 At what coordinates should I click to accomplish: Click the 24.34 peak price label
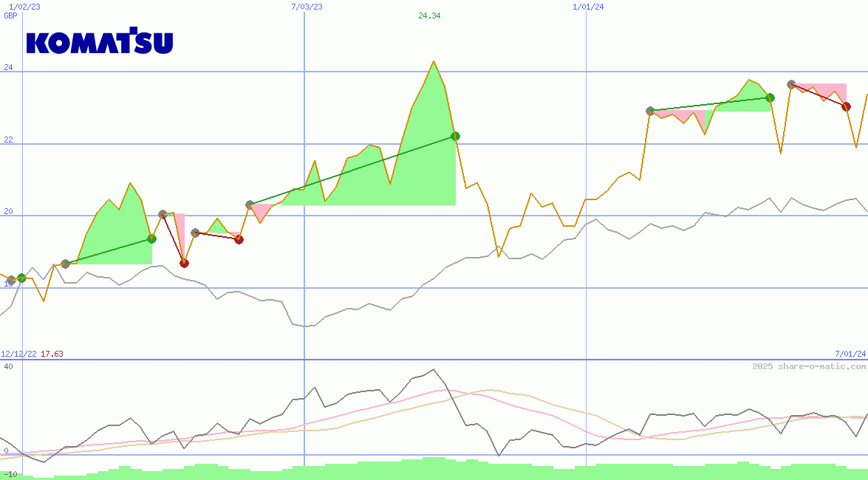[x=429, y=16]
